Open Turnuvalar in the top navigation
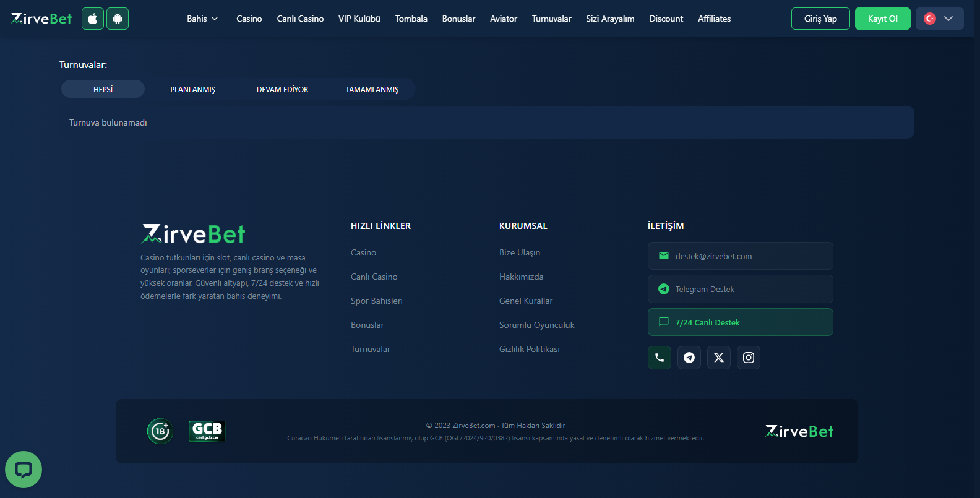Viewport: 980px width, 498px height. [x=552, y=19]
